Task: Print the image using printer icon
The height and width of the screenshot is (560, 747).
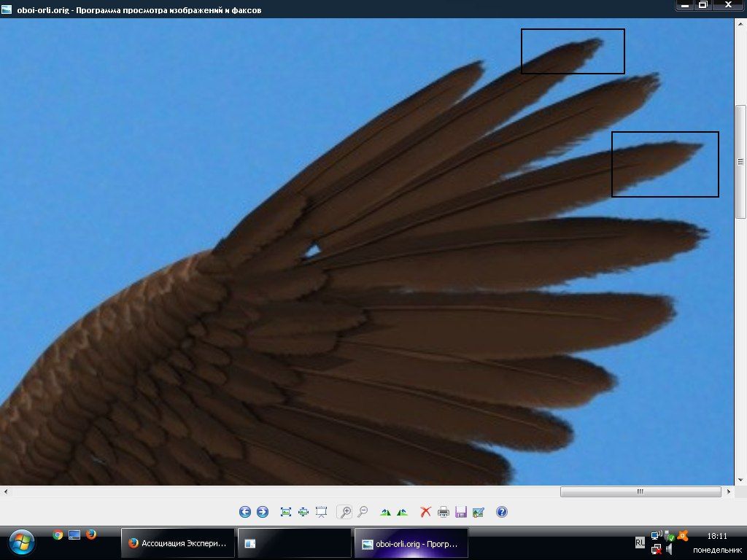Action: click(444, 512)
